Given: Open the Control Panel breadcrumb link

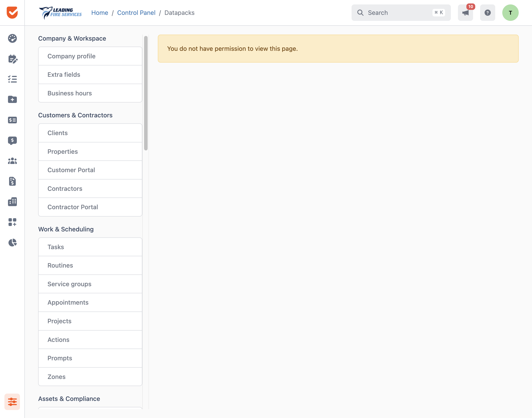Looking at the screenshot, I should click(x=136, y=13).
